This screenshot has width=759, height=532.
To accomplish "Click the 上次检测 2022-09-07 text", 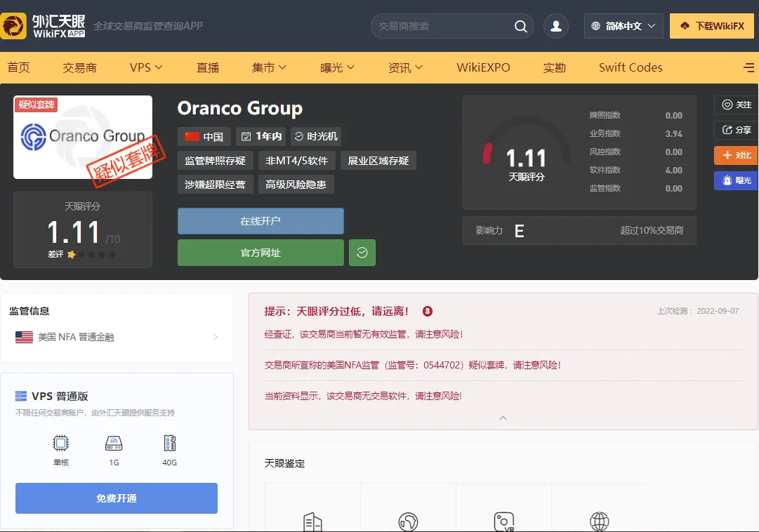I will pyautogui.click(x=697, y=311).
